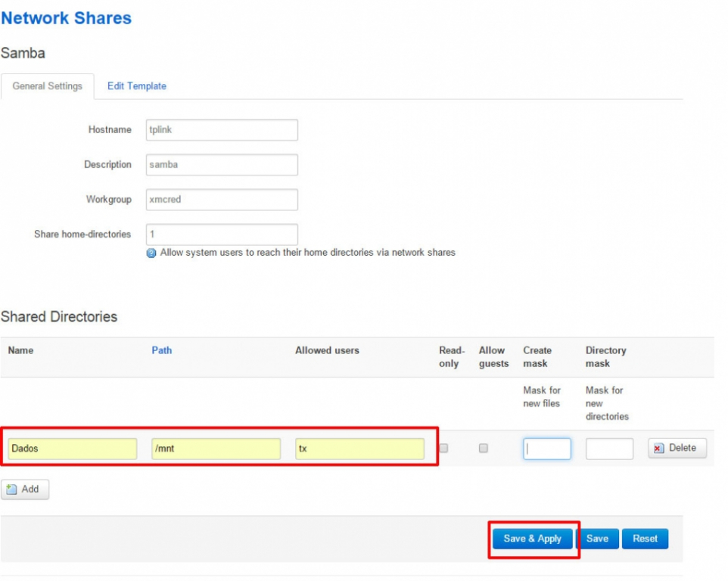Screen dimensions: 728x581
Task: Click the Directory mask input field
Action: point(609,449)
